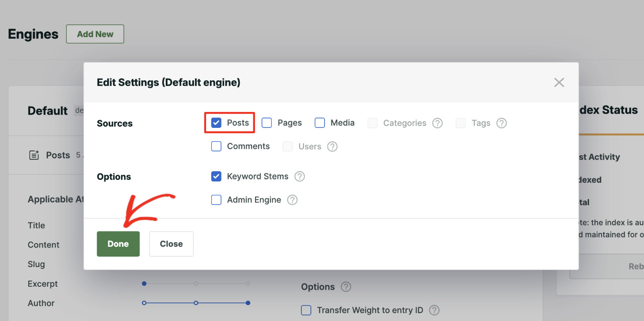
Task: Disable the Keyword Stems option
Action: click(216, 176)
